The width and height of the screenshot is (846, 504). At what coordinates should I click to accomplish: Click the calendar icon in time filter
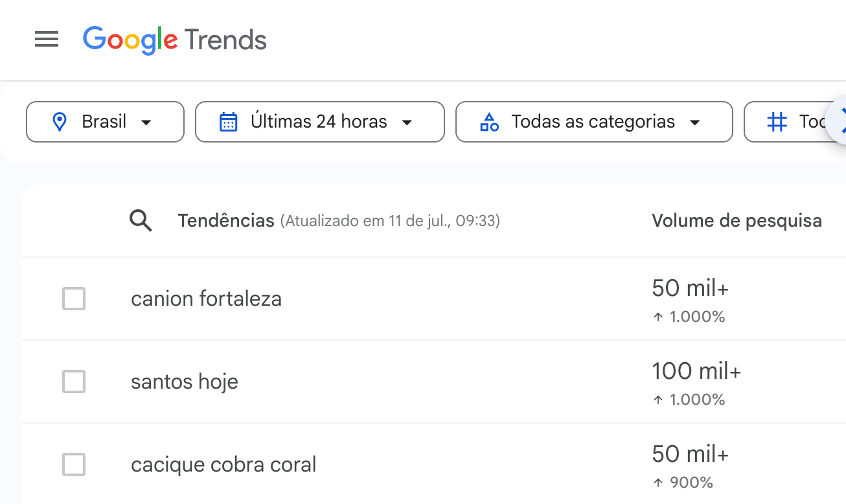point(229,122)
